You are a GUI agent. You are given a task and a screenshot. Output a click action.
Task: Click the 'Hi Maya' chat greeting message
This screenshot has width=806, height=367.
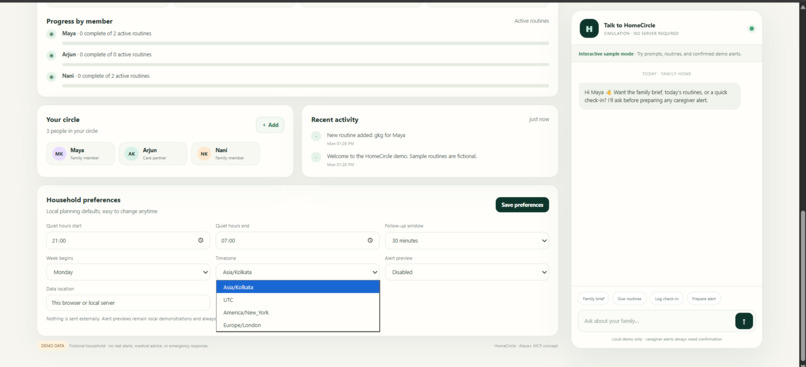(x=660, y=96)
